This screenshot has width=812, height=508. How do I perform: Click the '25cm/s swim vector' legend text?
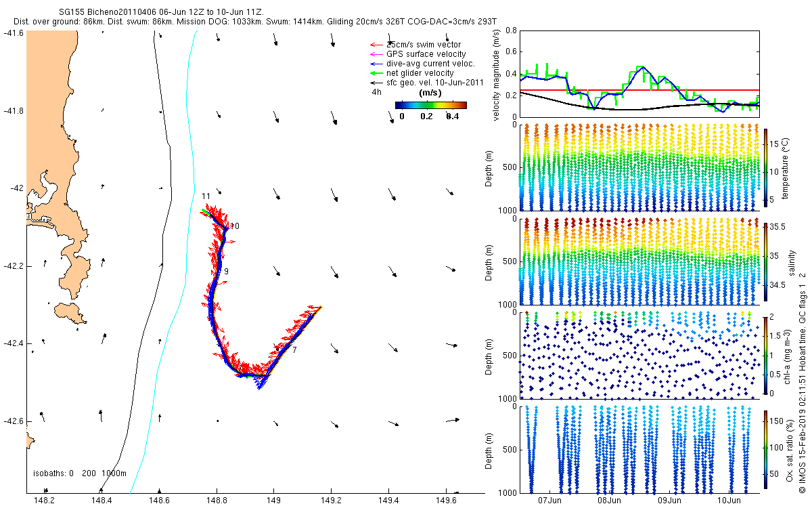click(x=423, y=45)
